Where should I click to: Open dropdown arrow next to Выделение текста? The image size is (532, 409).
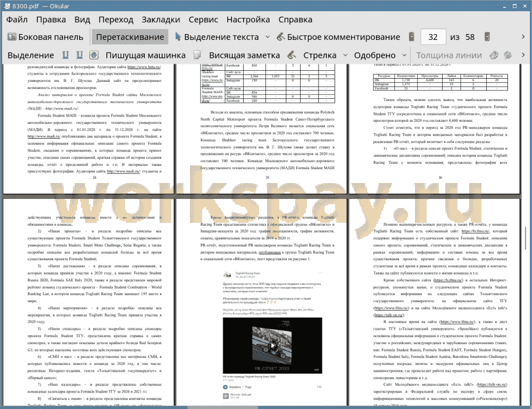point(268,37)
